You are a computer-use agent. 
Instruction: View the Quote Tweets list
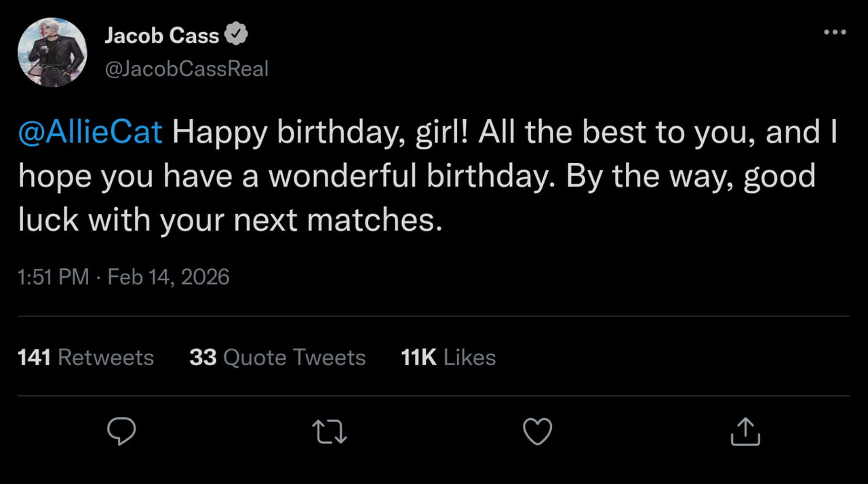(294, 357)
